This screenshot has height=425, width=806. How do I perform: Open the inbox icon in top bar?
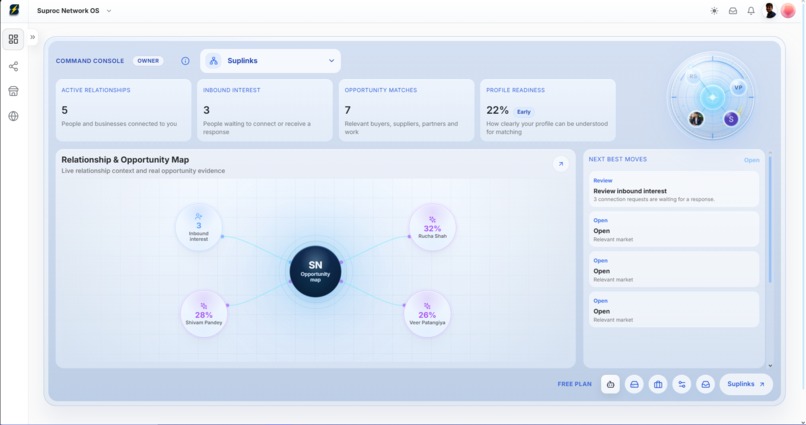pos(732,11)
